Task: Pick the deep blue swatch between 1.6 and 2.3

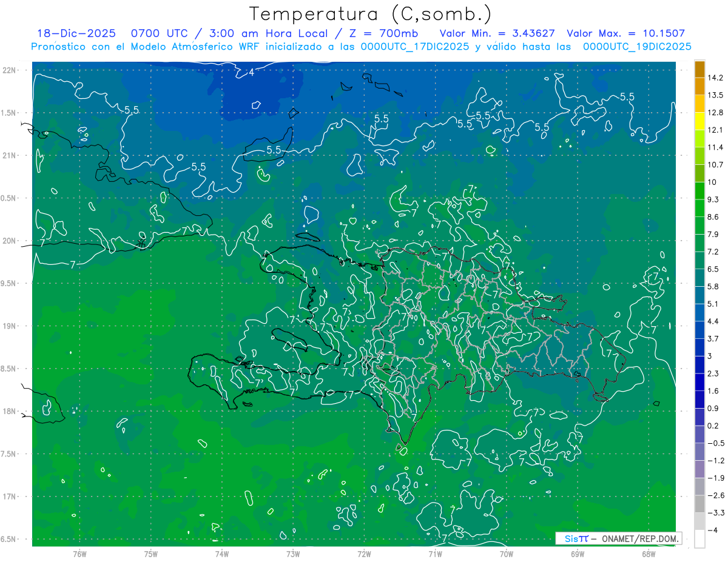Action: [x=699, y=383]
